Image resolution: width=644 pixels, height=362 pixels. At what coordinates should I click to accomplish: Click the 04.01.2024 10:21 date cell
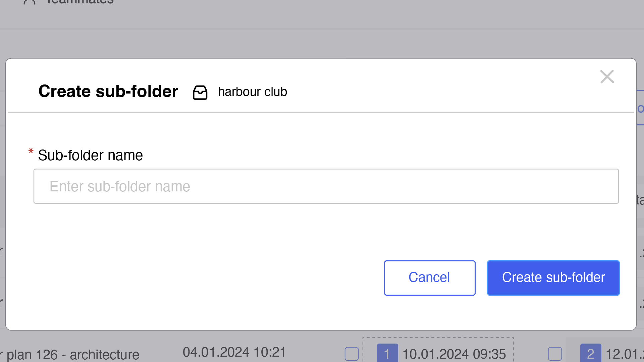[x=234, y=352]
